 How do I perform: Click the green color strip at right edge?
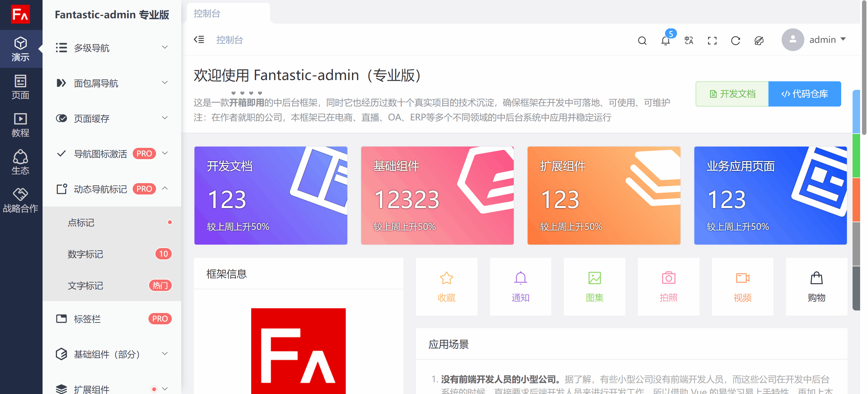856,155
